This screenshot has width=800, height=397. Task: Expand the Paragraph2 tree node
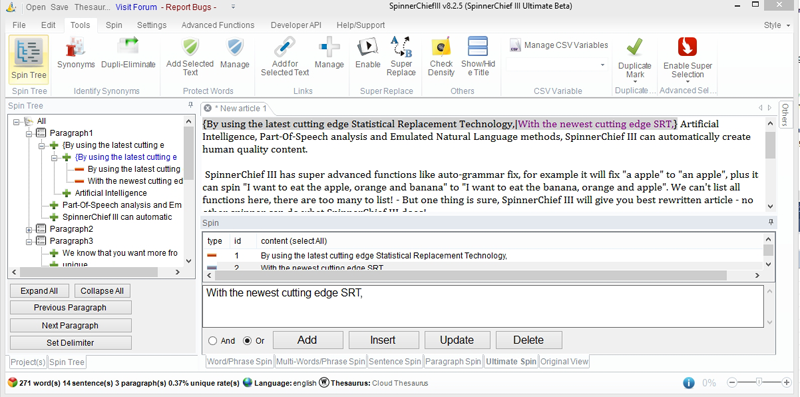[x=29, y=229]
